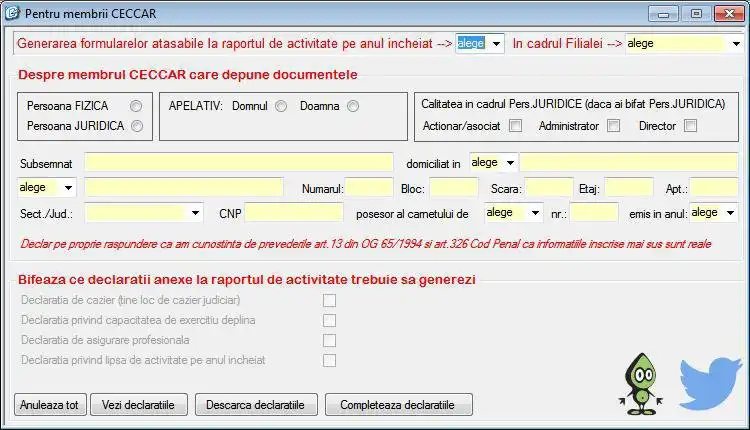Viewport: 750px width, 430px height.
Task: Focus the Subsemnat name field
Action: click(x=239, y=163)
